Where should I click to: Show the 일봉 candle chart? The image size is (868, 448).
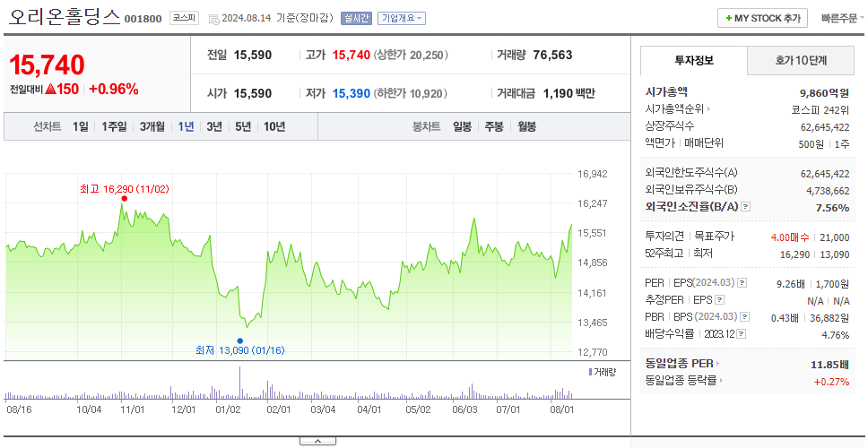[x=462, y=126]
